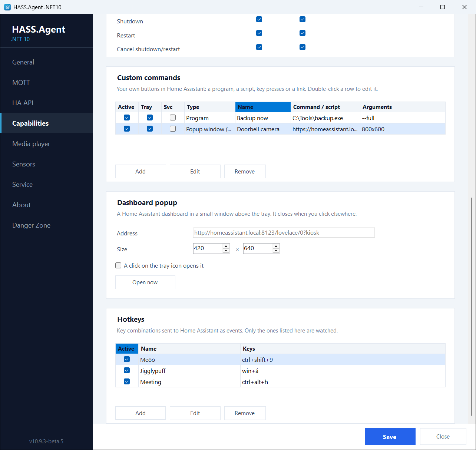This screenshot has width=476, height=450.
Task: Select the 'Backup now' name cell
Action: pyautogui.click(x=263, y=118)
